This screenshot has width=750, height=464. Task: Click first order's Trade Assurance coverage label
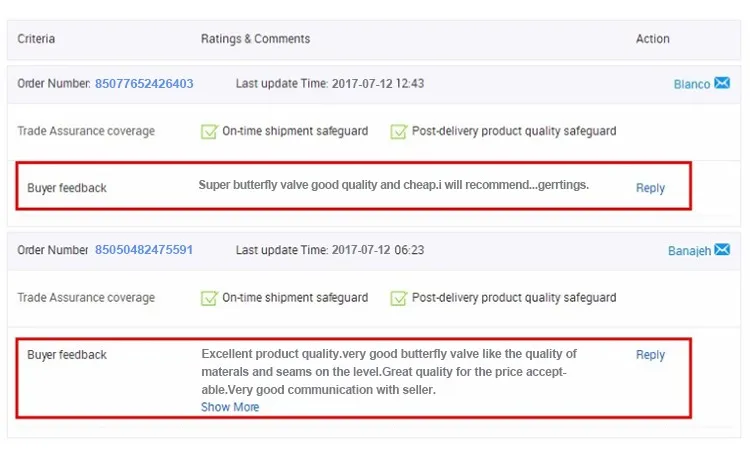tap(86, 131)
